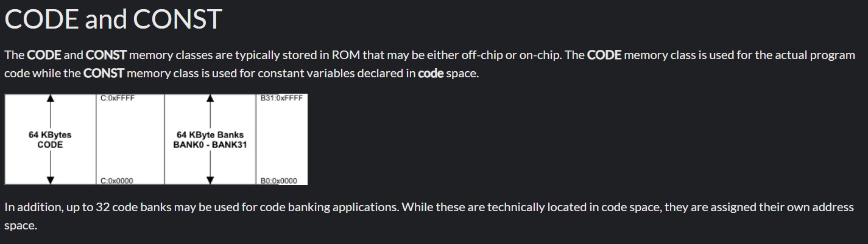Click the blank column right of C:0xFFFF label
Image resolution: width=868 pixels, height=244 pixels.
pos(130,140)
